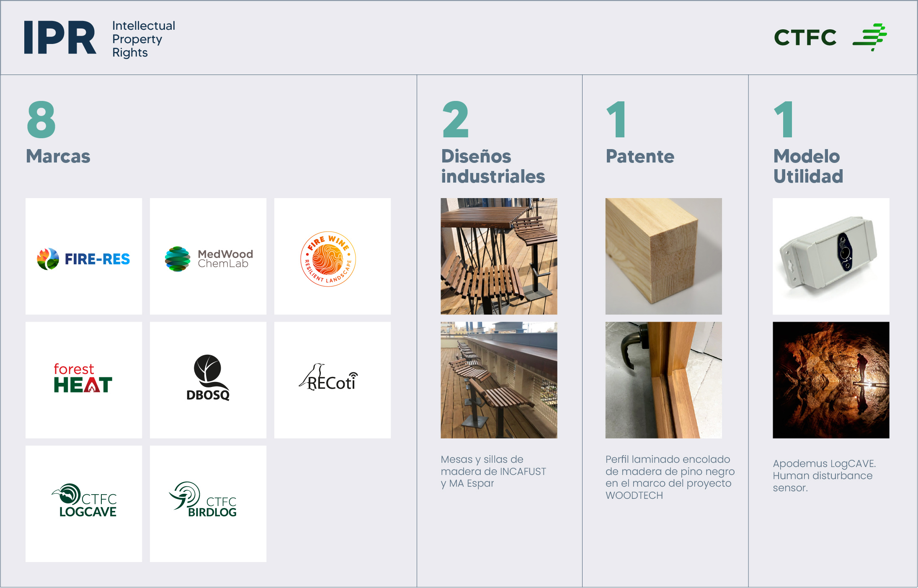Click the Apodemus LogCAVE description text

coord(824,476)
